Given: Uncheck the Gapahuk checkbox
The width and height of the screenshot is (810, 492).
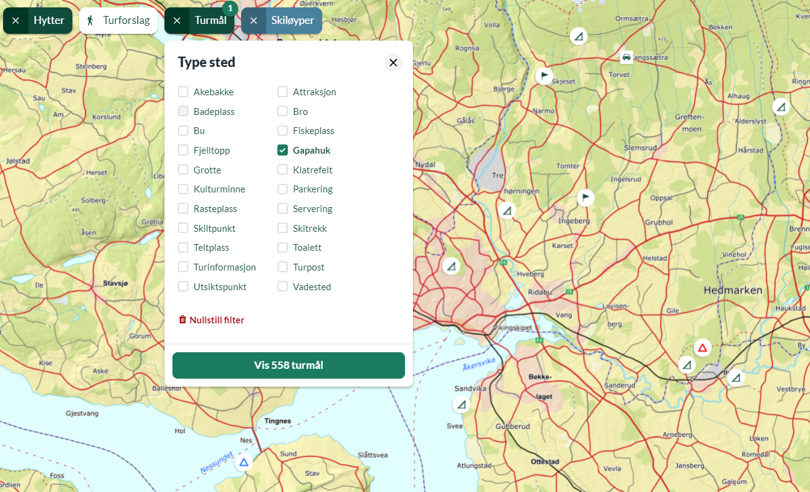Looking at the screenshot, I should (282, 150).
